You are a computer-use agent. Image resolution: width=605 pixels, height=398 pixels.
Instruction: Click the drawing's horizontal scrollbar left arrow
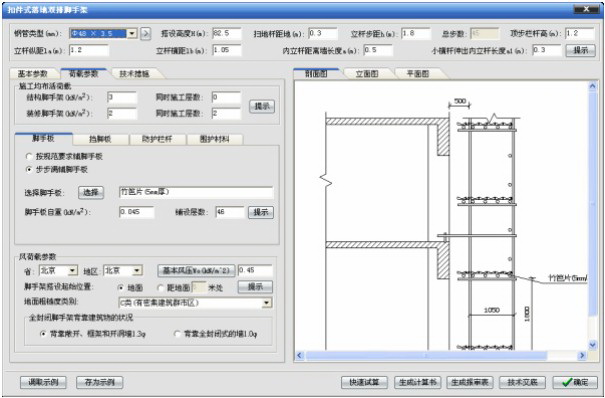click(300, 355)
